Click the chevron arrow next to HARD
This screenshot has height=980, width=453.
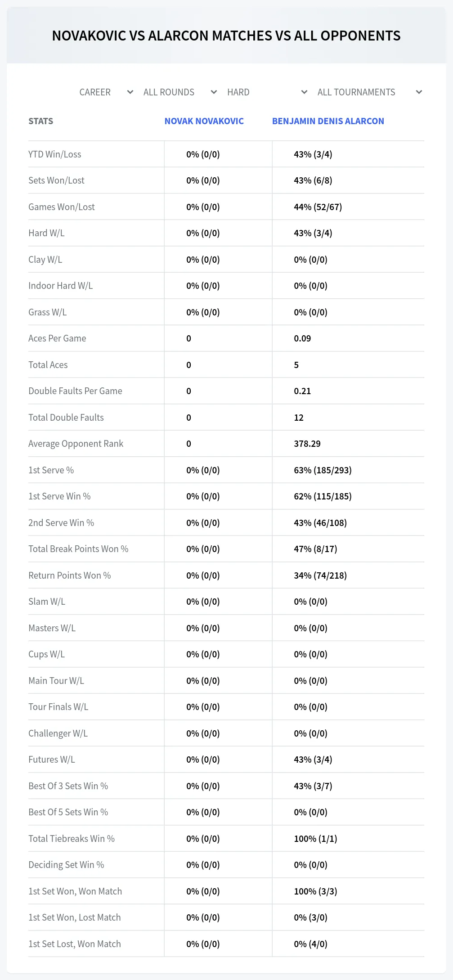click(x=304, y=92)
